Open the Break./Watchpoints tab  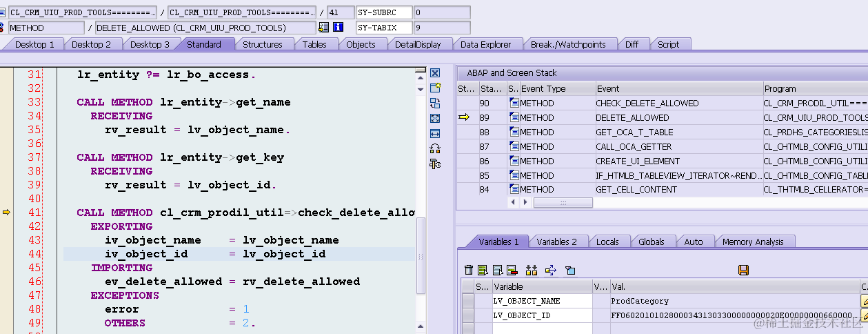568,44
